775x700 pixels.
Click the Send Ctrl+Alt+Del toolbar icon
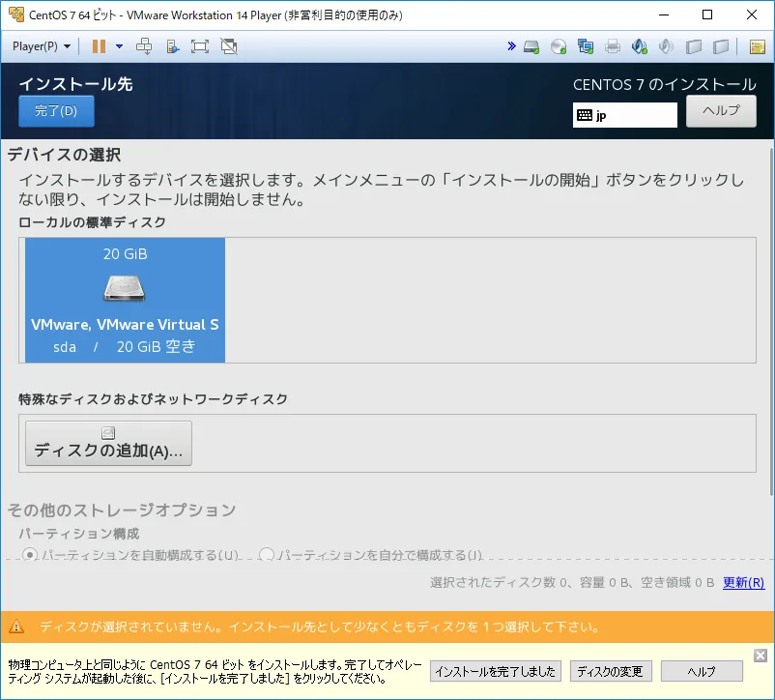(144, 46)
